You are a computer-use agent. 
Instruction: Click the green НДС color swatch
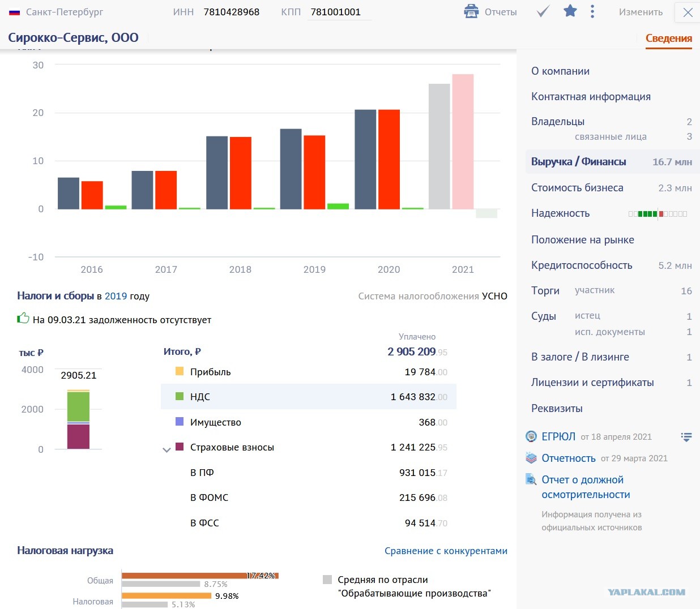pos(180,396)
